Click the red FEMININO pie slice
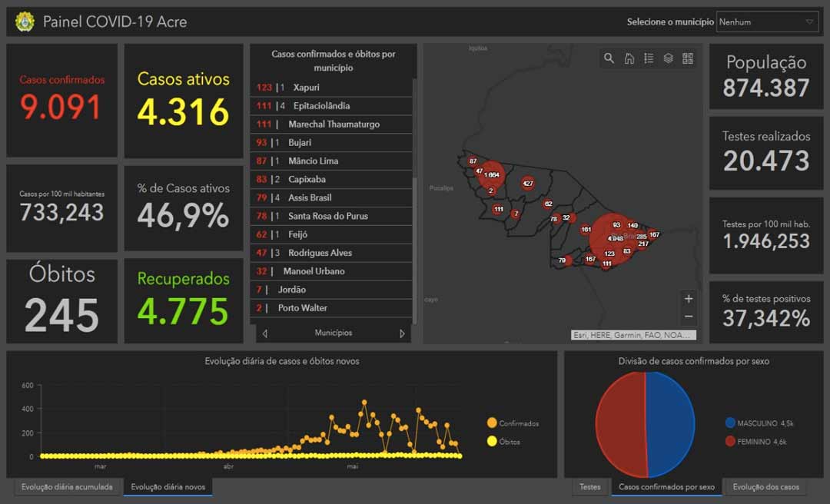This screenshot has height=504, width=830. click(x=620, y=424)
